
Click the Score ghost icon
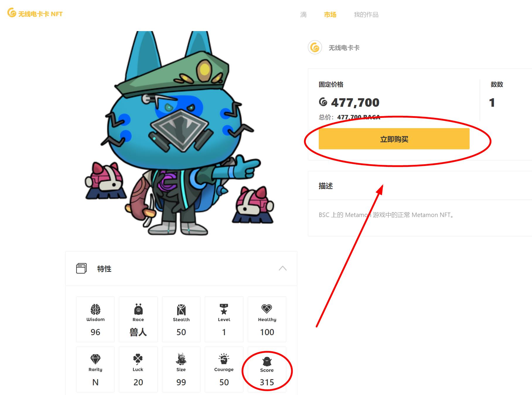(x=267, y=362)
